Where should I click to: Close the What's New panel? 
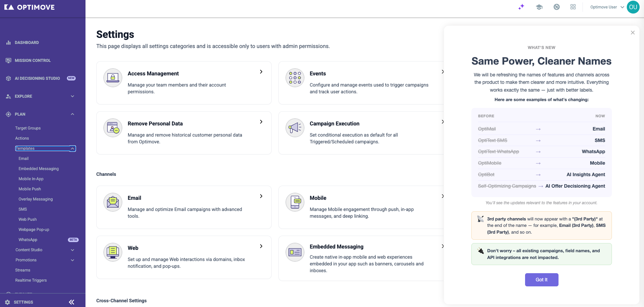(x=633, y=33)
